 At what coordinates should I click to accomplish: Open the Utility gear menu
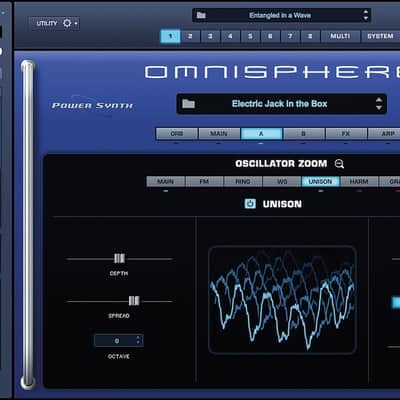point(70,23)
